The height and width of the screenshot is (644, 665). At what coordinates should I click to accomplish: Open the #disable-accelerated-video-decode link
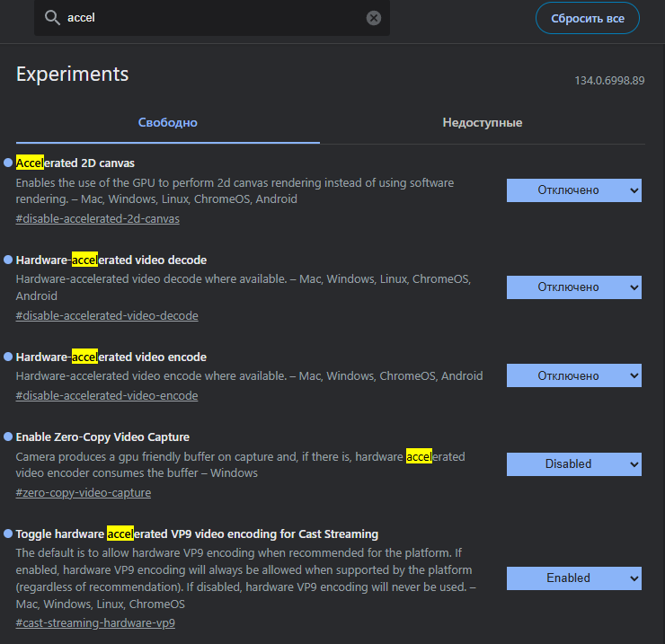107,316
